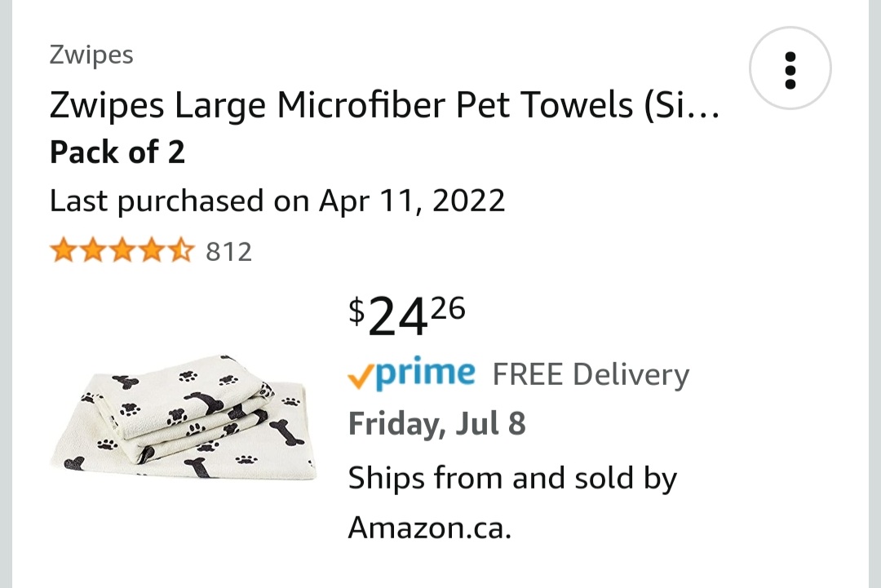This screenshot has height=588, width=881.
Task: Open the pet towels product image
Action: pos(182,418)
